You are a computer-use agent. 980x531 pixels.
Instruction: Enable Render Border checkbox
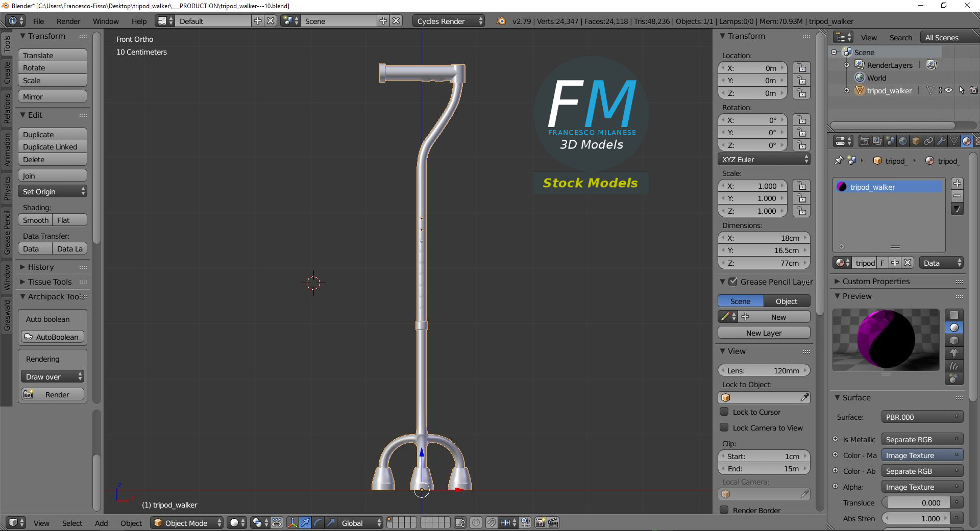(724, 510)
